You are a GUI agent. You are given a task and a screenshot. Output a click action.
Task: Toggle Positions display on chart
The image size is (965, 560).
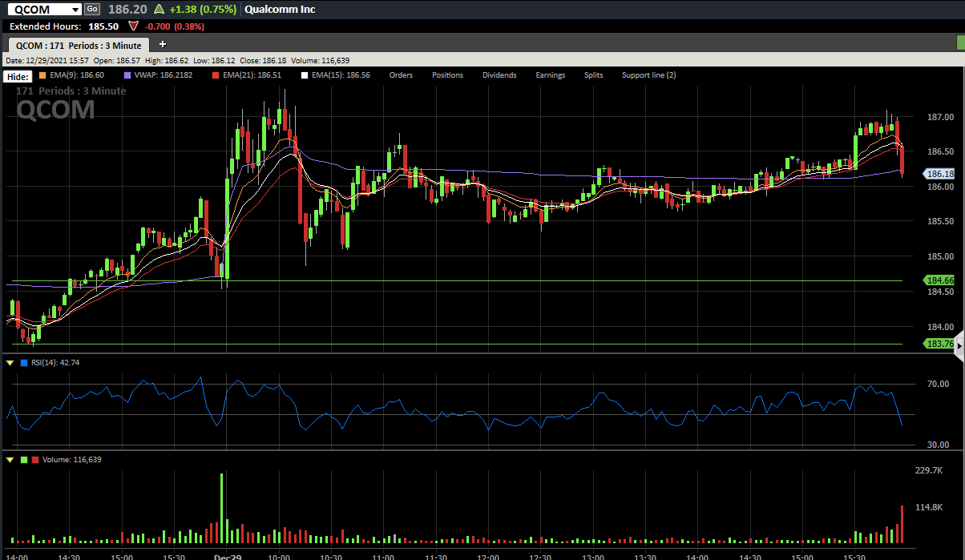(x=447, y=75)
